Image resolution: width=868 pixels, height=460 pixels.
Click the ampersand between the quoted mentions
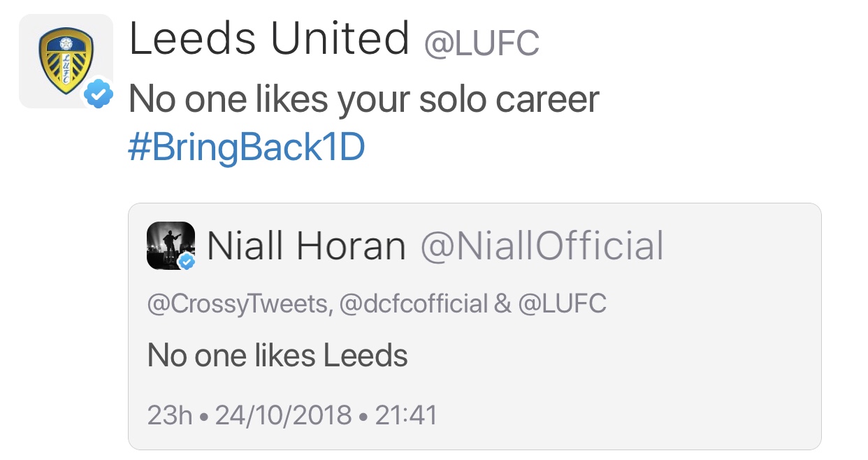pyautogui.click(x=502, y=304)
